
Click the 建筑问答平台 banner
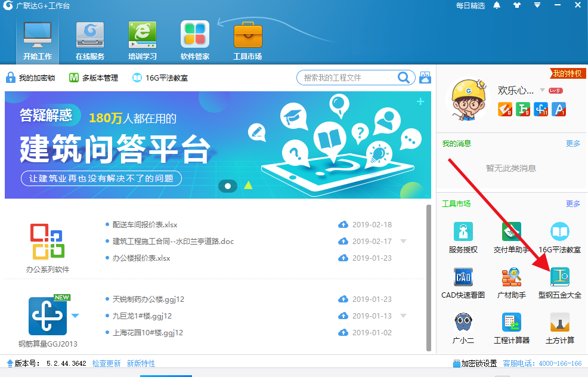click(x=218, y=145)
